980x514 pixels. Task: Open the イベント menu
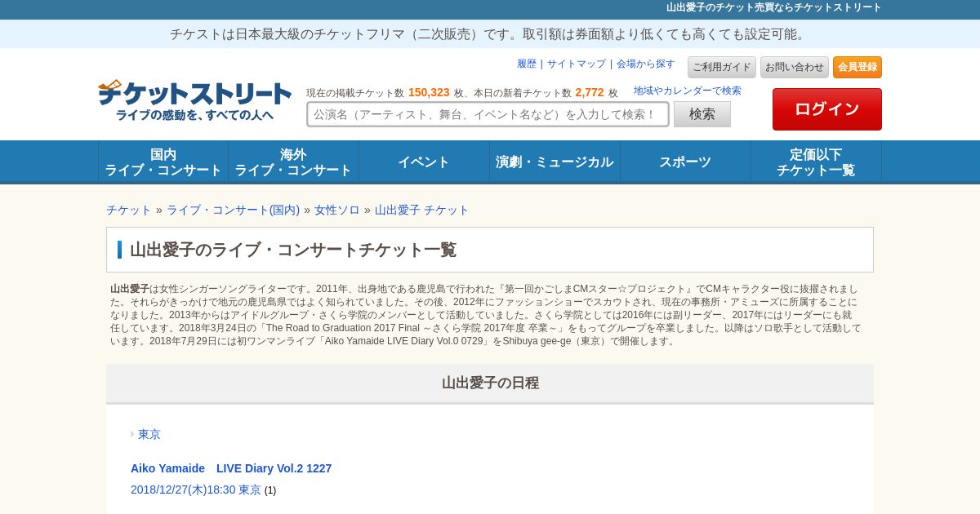pyautogui.click(x=424, y=162)
